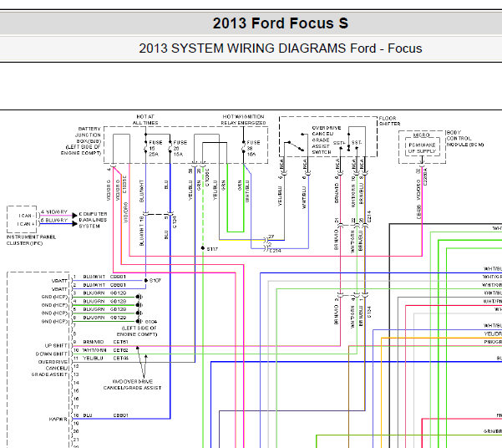
Task: Click the "S117" splice label
Action: pos(212,249)
